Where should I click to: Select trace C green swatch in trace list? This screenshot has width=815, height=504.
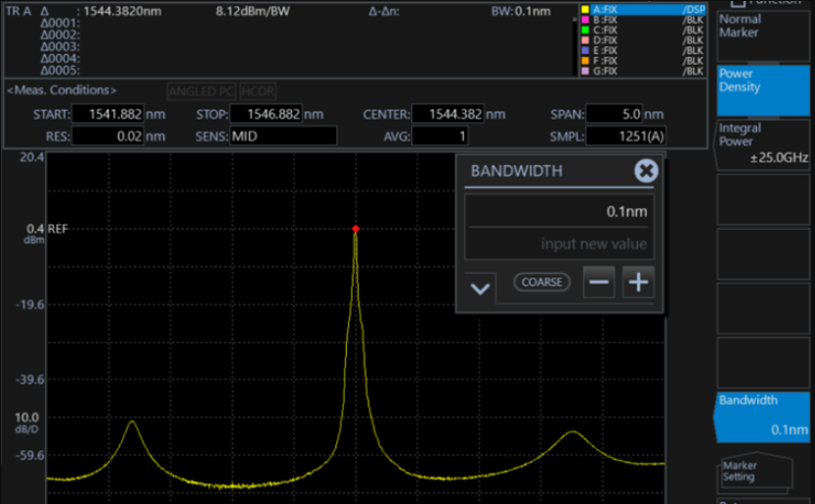[x=584, y=30]
